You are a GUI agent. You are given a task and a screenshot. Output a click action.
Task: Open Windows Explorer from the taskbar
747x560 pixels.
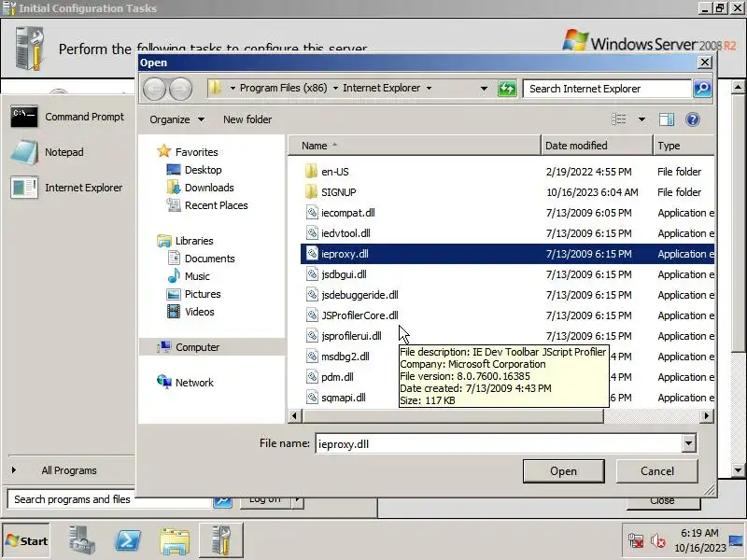(x=175, y=541)
